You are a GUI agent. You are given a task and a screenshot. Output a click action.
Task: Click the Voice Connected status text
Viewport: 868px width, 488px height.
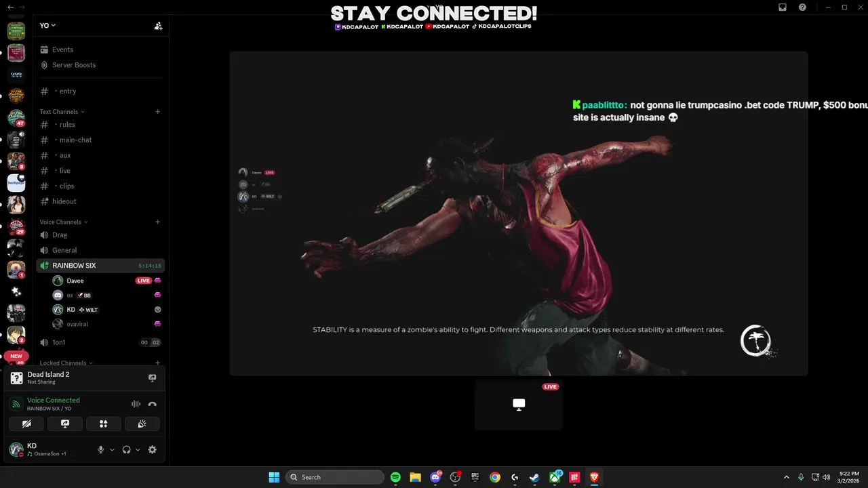53,401
